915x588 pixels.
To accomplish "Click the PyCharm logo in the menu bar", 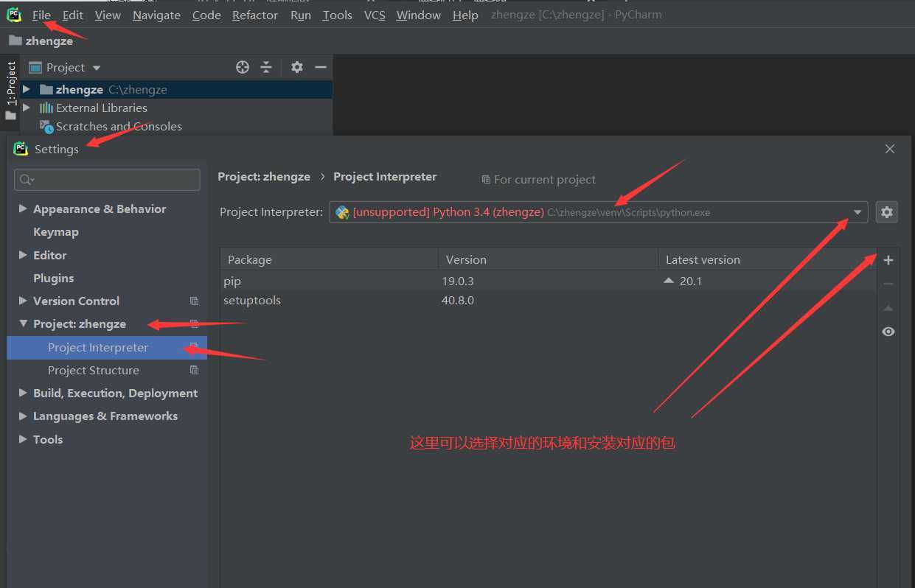I will (x=14, y=14).
